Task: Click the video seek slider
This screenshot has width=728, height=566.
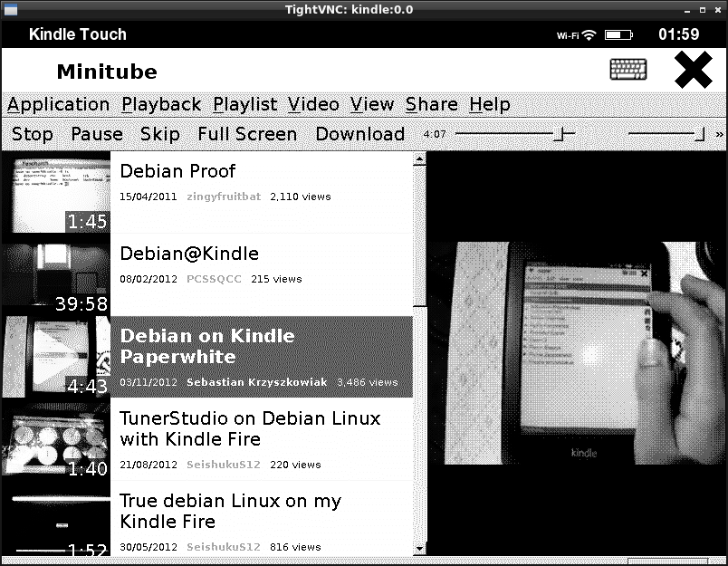Action: point(515,134)
